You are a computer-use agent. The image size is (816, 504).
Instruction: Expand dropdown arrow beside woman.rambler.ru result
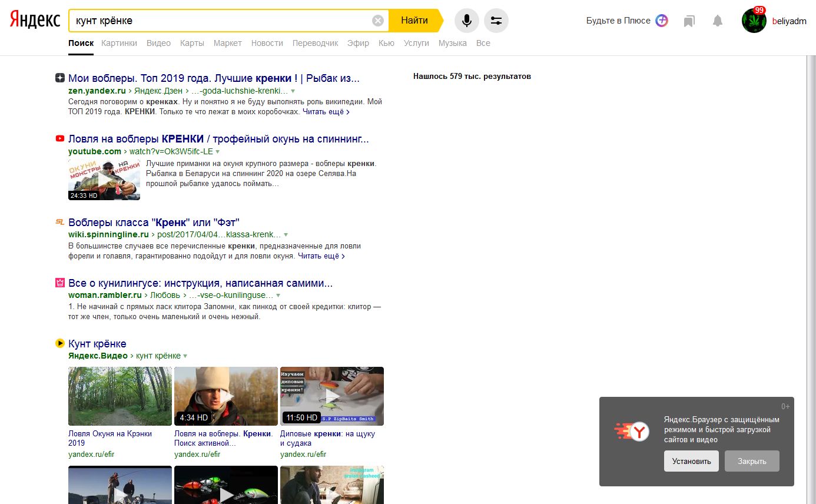(278, 296)
